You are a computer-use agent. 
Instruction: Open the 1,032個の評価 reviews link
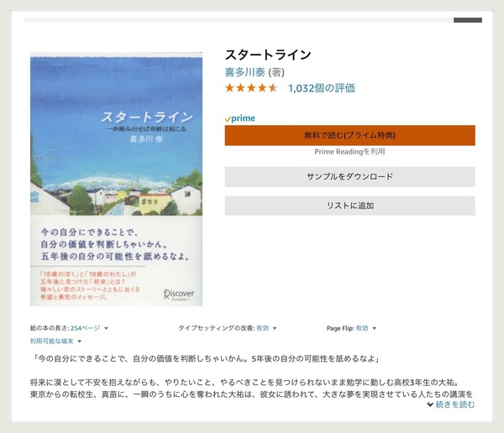(322, 88)
